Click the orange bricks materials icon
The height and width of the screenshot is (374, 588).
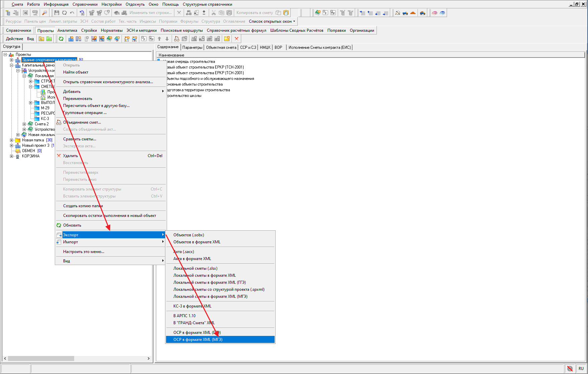413,13
